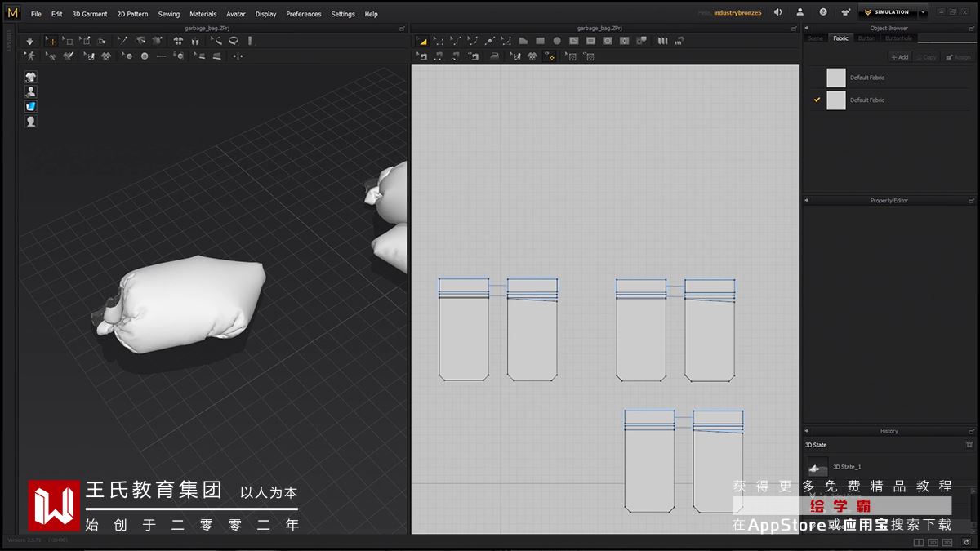Open the Materials menu
The width and height of the screenshot is (980, 551).
[x=203, y=14]
